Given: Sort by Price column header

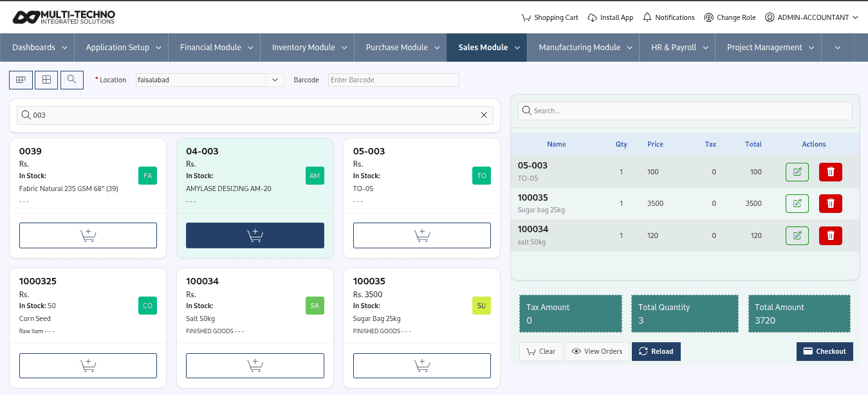Looking at the screenshot, I should [656, 144].
